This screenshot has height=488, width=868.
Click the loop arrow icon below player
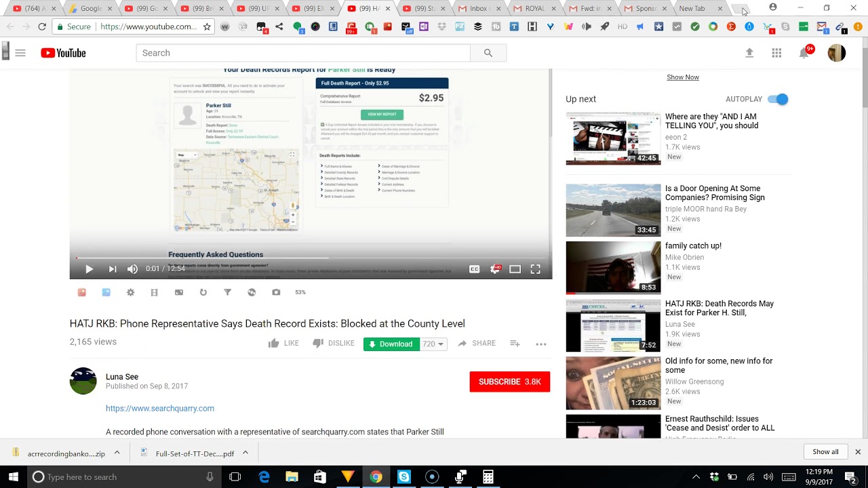pyautogui.click(x=203, y=292)
